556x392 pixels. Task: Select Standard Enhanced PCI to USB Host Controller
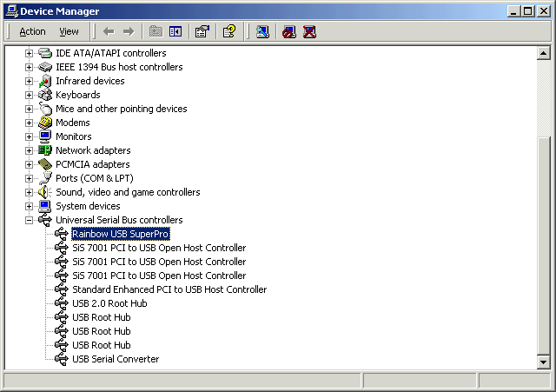169,289
